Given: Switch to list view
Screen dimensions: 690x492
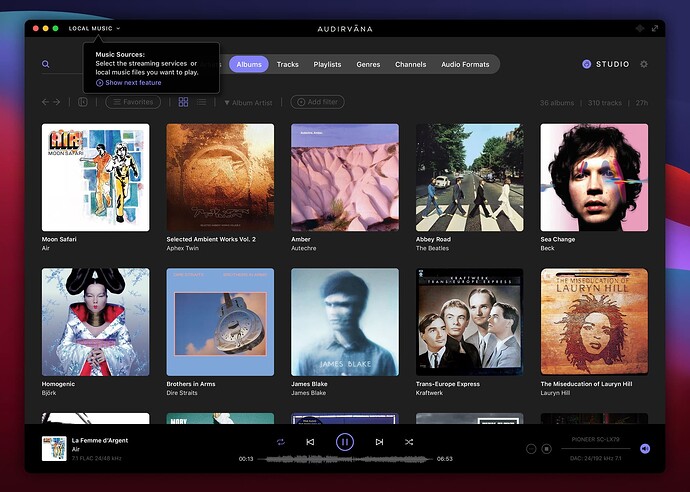Looking at the screenshot, I should click(202, 102).
